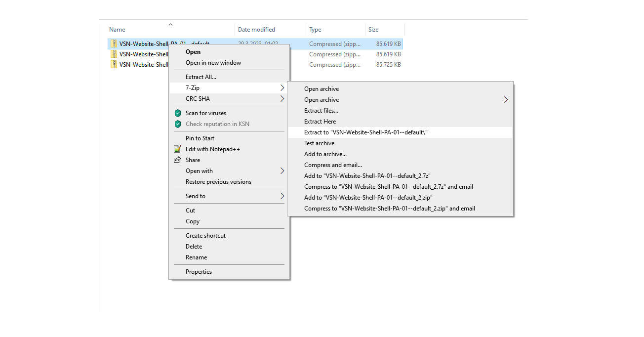Screen dimensions: 644x337
Task: Click Add to archive... option
Action: 325,154
